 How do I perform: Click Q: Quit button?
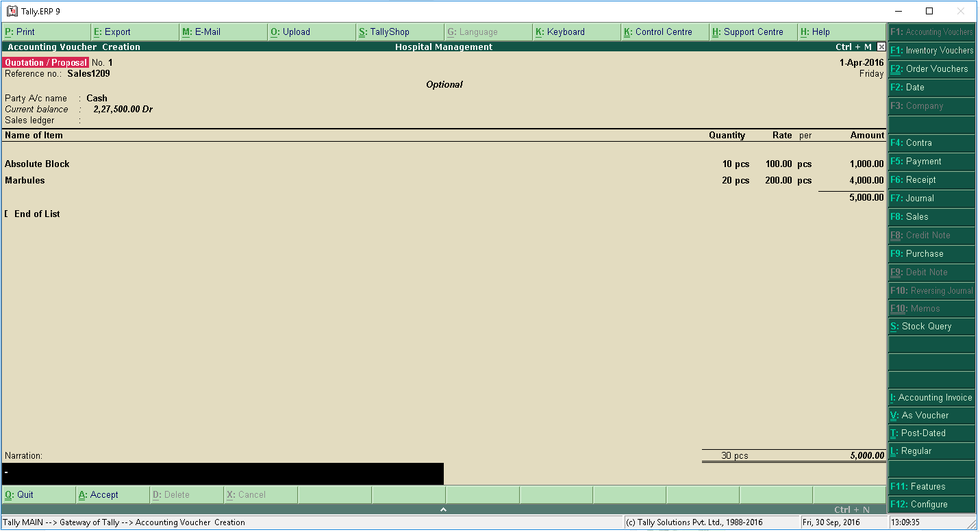point(38,495)
